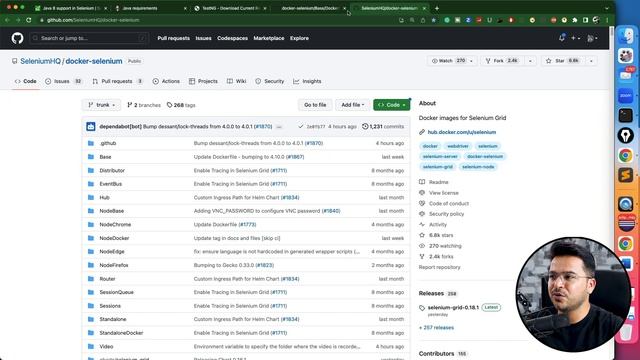This screenshot has height=360, width=640.
Task: Open the SessionQueue folder
Action: (116, 292)
